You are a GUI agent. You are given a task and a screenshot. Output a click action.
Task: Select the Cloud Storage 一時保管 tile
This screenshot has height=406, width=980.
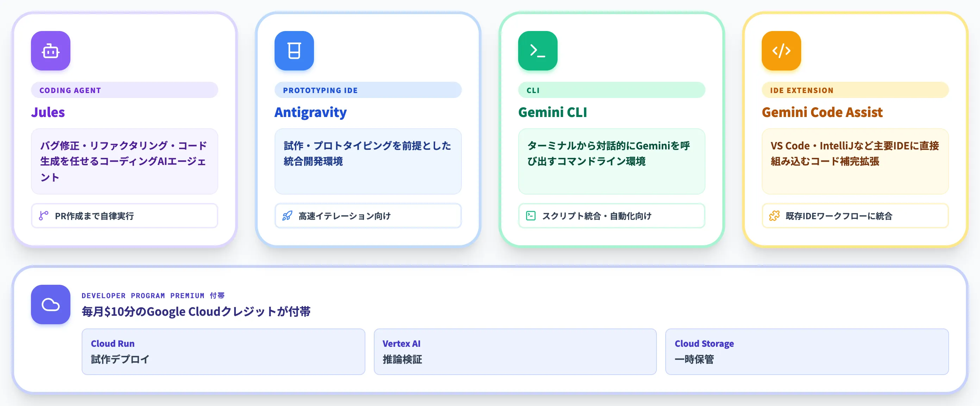pos(807,351)
